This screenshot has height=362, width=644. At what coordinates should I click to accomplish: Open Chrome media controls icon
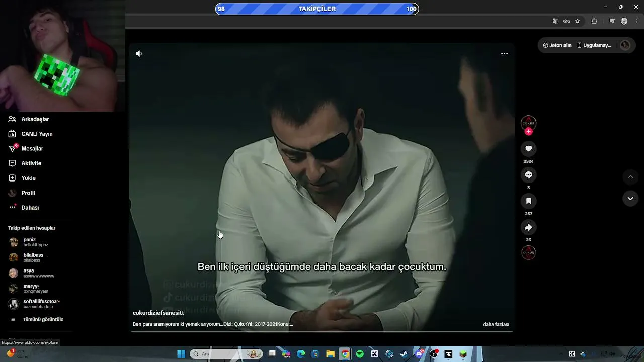(612, 21)
